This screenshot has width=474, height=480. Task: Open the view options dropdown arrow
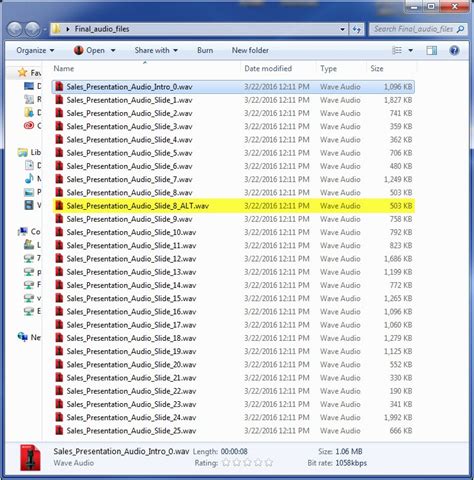click(411, 51)
